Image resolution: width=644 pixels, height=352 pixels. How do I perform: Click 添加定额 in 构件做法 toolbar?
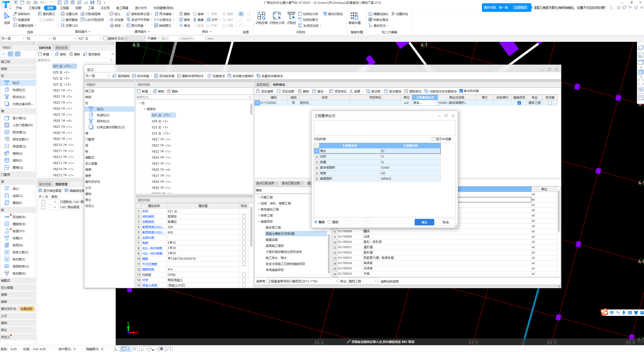pyautogui.click(x=286, y=91)
